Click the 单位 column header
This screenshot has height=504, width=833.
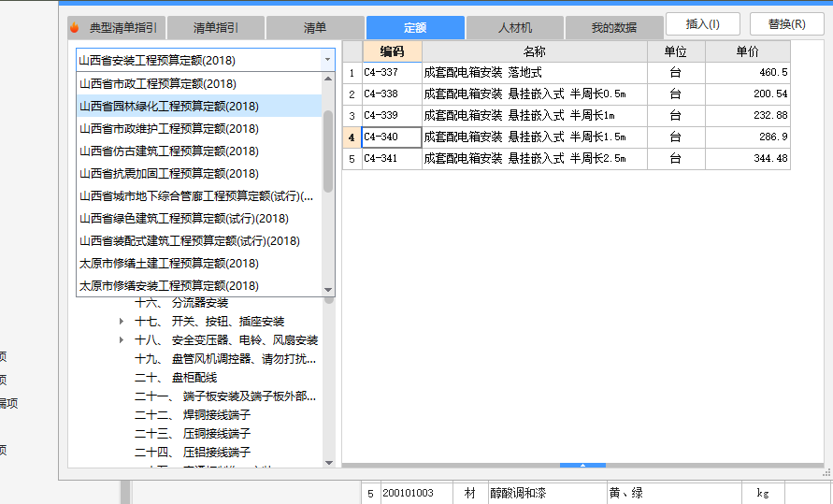coord(676,51)
